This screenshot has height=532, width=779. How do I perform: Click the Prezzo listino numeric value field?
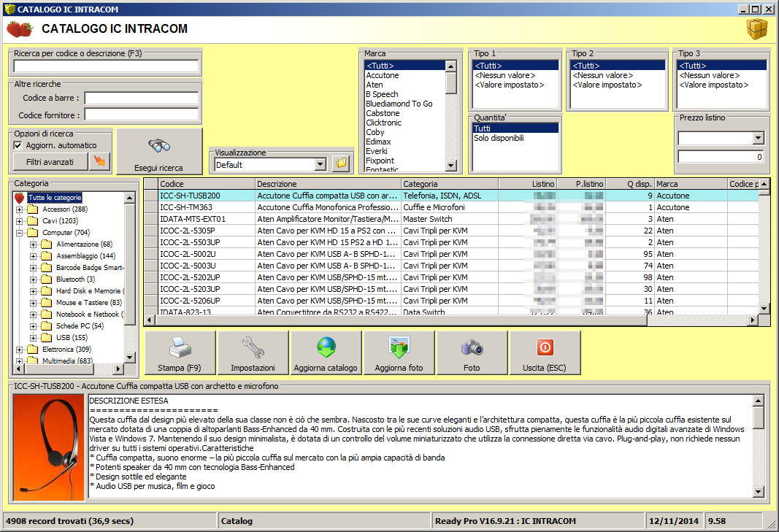pyautogui.click(x=721, y=157)
